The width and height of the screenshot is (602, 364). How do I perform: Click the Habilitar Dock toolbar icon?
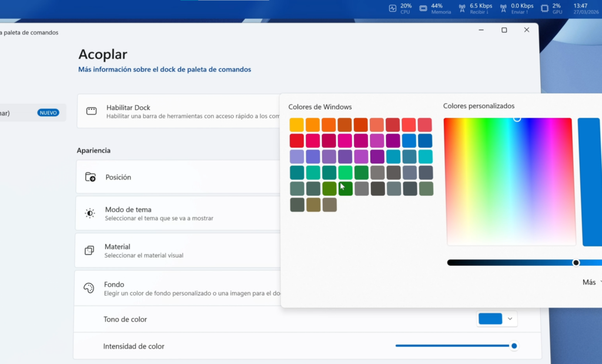91,110
